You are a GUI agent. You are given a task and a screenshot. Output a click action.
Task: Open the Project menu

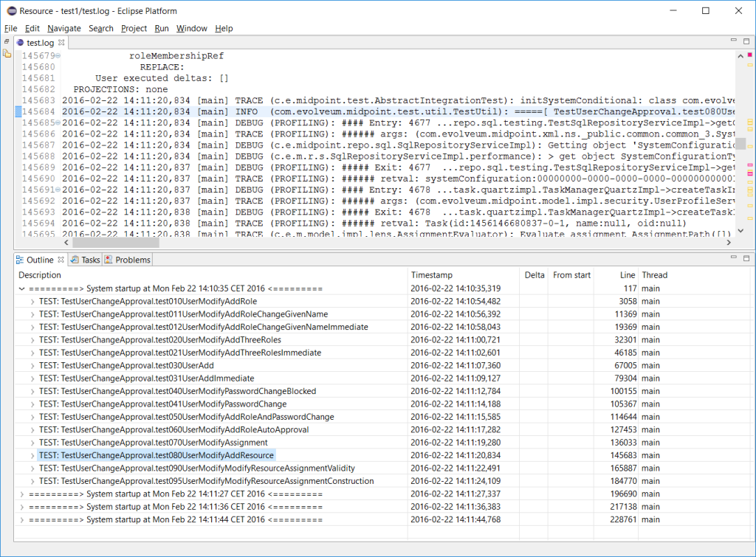[135, 28]
